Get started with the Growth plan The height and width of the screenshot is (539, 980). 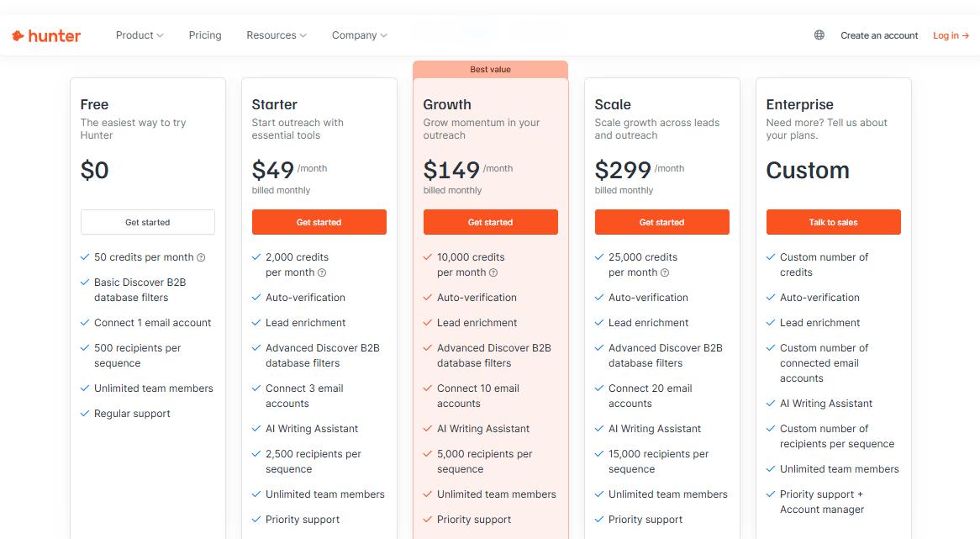[x=490, y=222]
